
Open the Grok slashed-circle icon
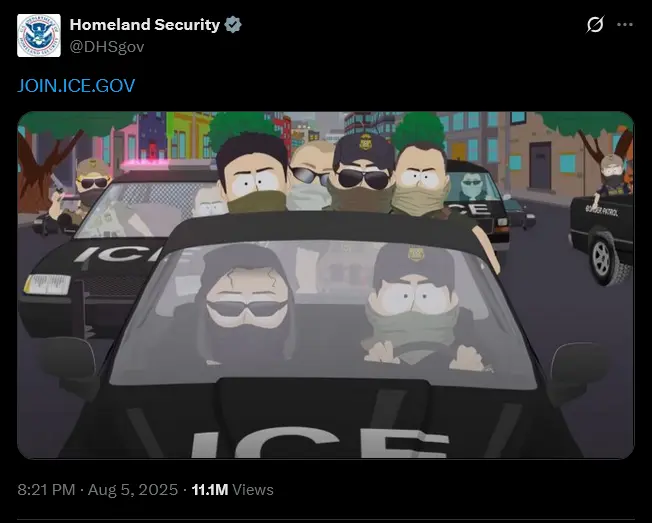coord(595,25)
